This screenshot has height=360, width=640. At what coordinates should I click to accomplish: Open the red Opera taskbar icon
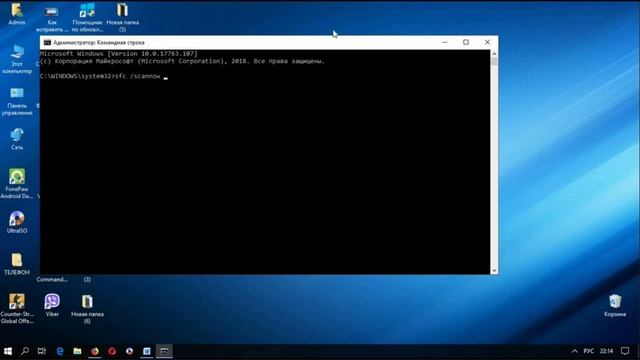pos(112,351)
